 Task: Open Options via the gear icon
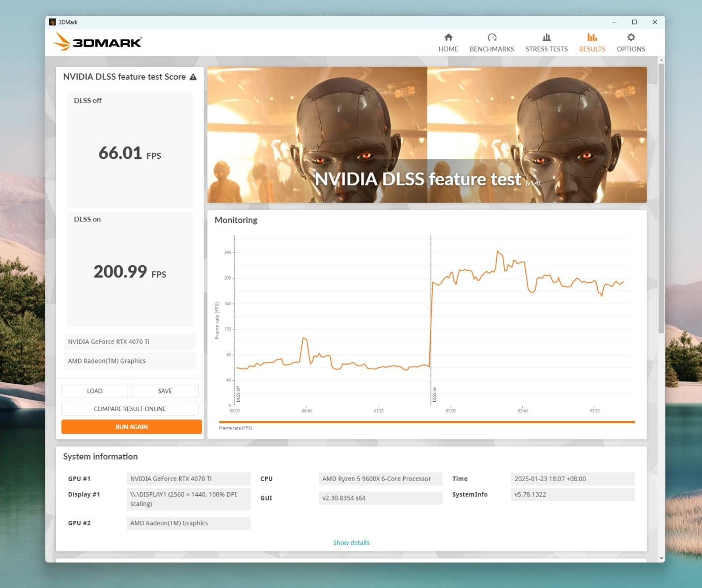tap(631, 37)
